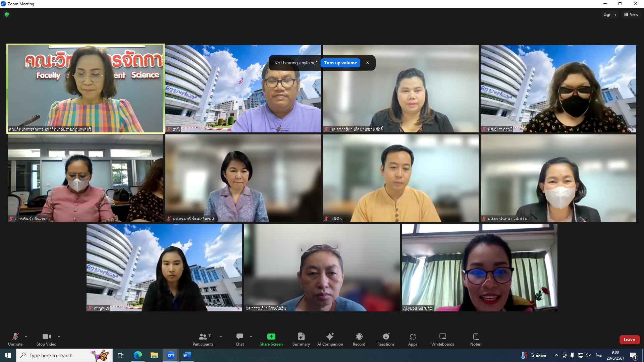Toggle Stop Video camera button

click(46, 339)
